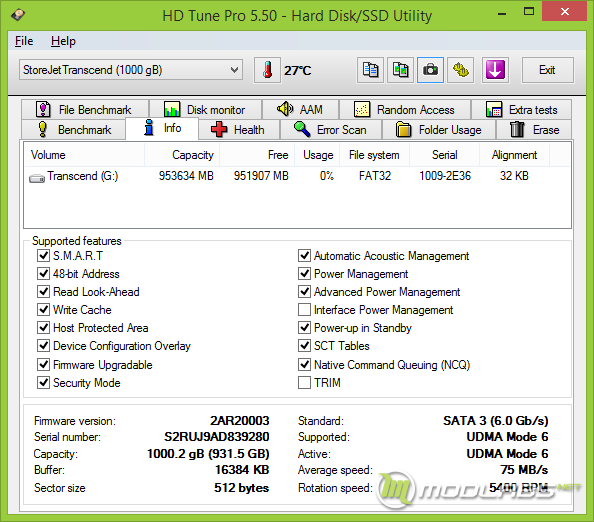
Task: Click the 27°C temperature readout
Action: (x=298, y=70)
